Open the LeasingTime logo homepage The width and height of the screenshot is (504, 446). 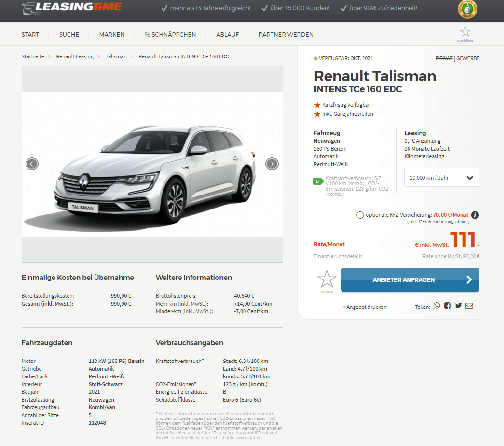tap(72, 8)
